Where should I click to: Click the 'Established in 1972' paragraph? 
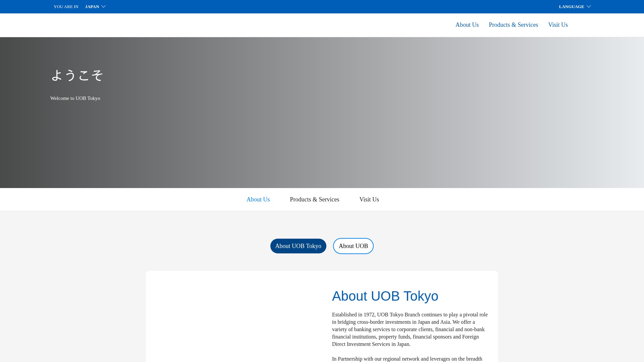click(410, 329)
